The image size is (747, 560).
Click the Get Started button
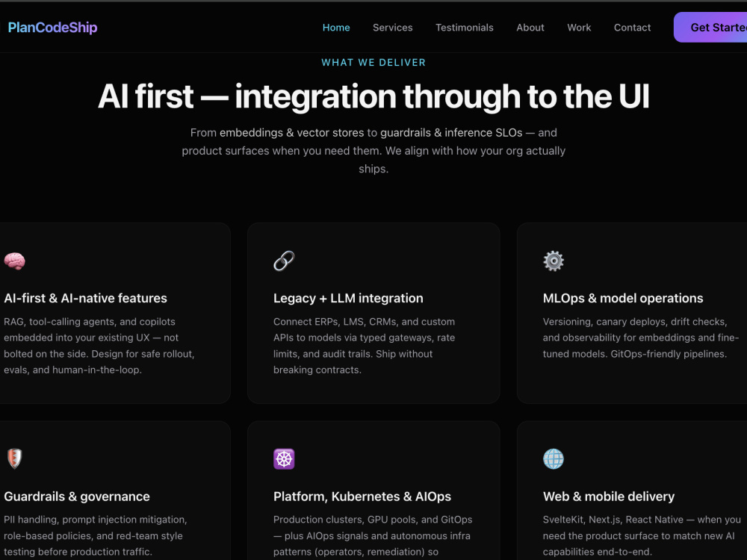pos(710,27)
